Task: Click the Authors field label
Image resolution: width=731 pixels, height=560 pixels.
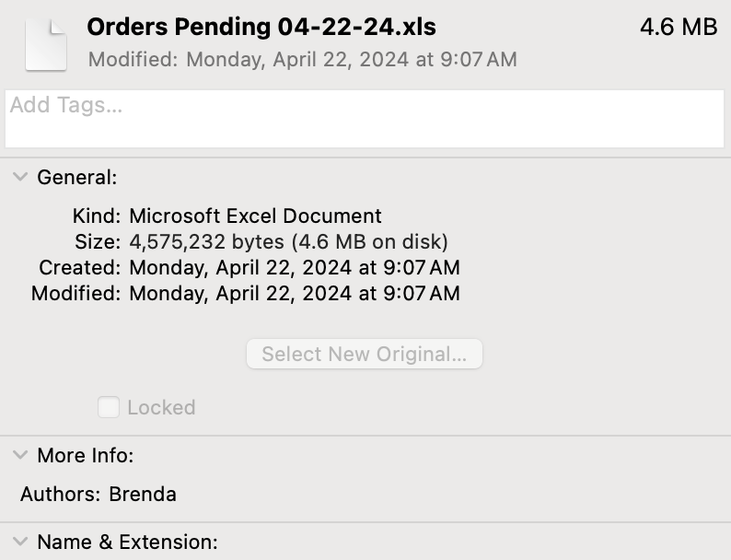Action: click(60, 494)
